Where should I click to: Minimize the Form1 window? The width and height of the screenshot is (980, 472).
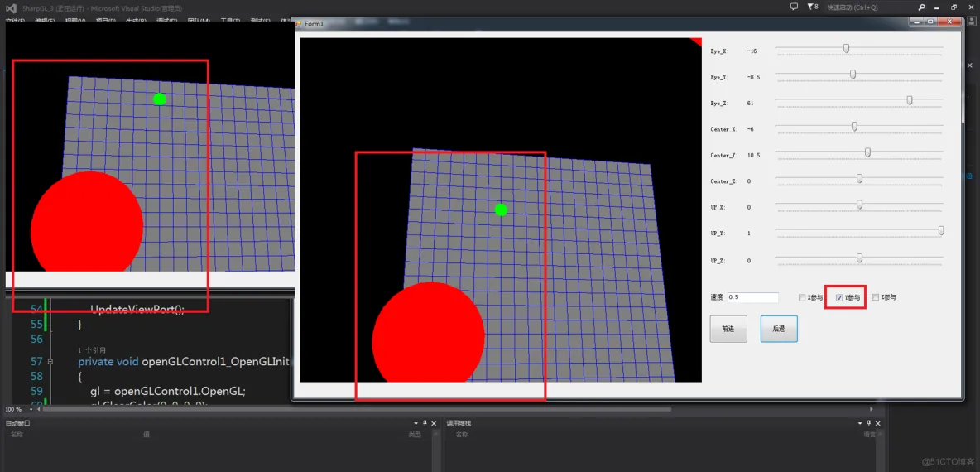[917, 22]
